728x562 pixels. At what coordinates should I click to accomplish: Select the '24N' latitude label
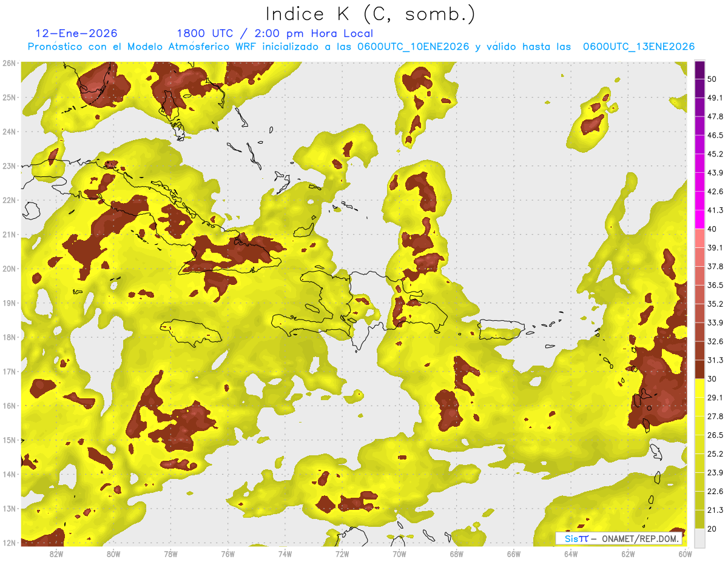click(x=9, y=132)
